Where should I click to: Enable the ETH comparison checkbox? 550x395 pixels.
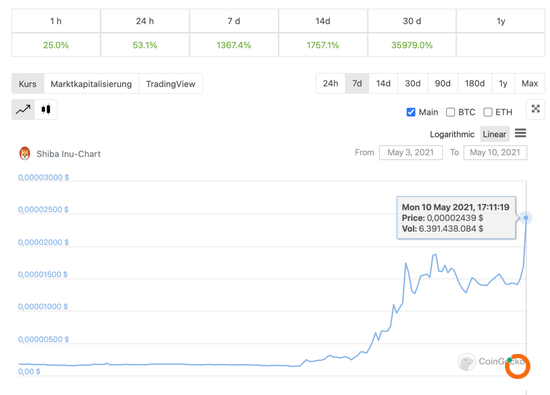(488, 112)
